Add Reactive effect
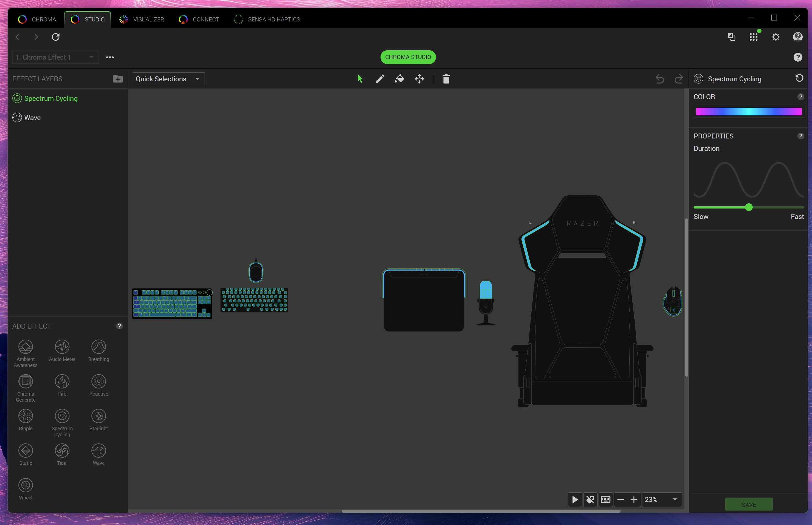Image resolution: width=812 pixels, height=525 pixels. 99,385
